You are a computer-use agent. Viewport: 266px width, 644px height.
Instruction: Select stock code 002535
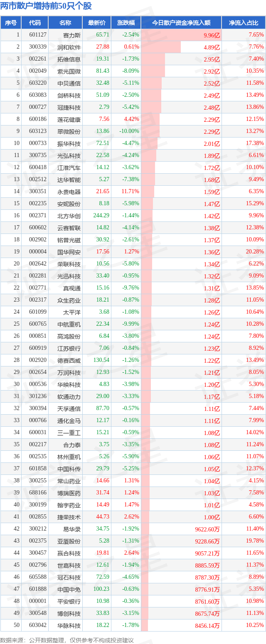38,457
